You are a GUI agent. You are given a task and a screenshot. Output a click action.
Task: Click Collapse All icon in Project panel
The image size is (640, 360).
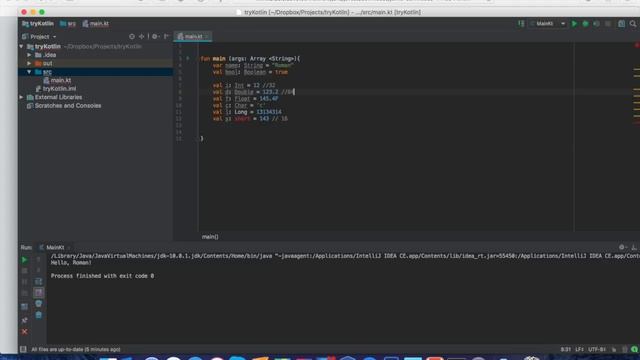pos(142,37)
